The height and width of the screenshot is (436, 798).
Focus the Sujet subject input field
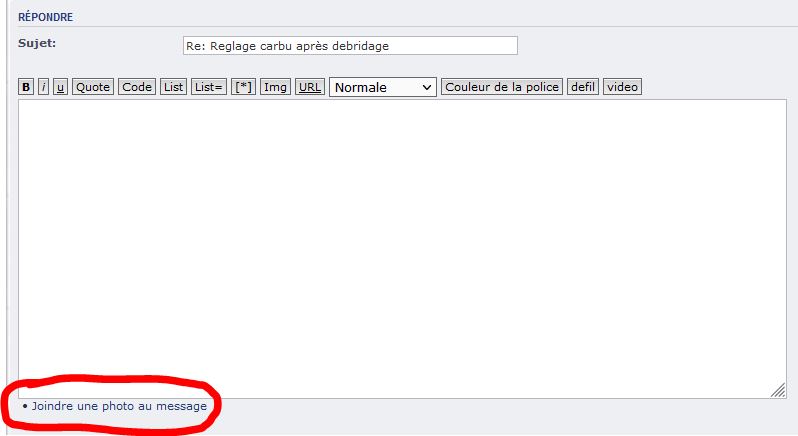pos(350,46)
